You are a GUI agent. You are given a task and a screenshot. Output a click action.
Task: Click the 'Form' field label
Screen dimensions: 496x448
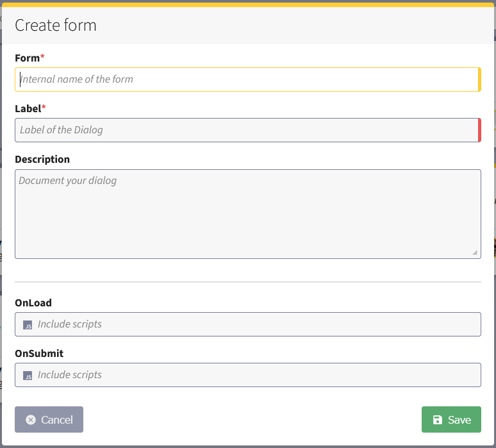point(27,58)
